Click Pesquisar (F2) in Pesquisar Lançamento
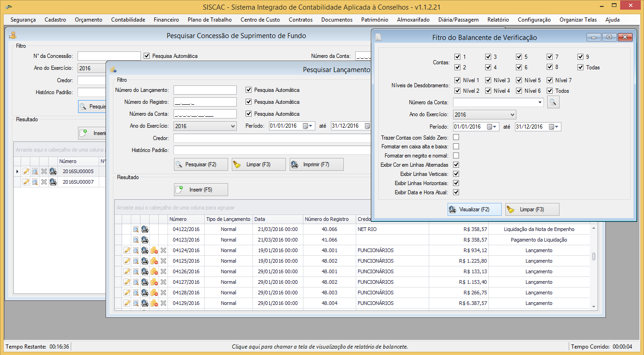The height and width of the screenshot is (355, 644). (201, 164)
